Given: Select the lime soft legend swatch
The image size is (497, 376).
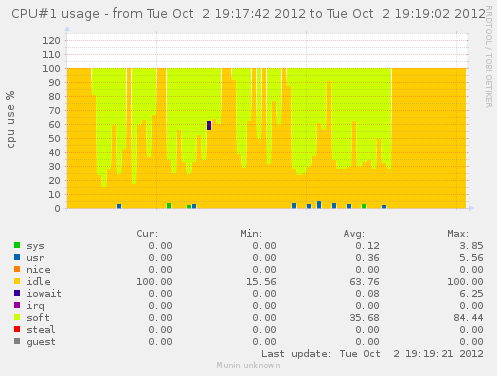Looking at the screenshot, I should (17, 317).
